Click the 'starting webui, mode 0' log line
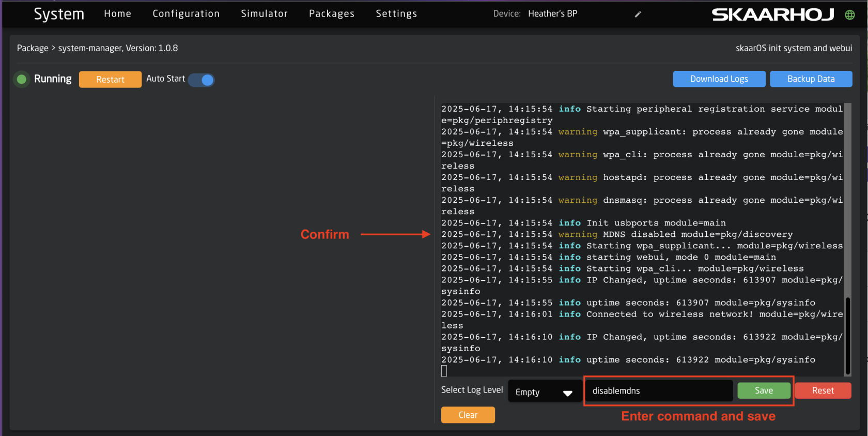 609,257
